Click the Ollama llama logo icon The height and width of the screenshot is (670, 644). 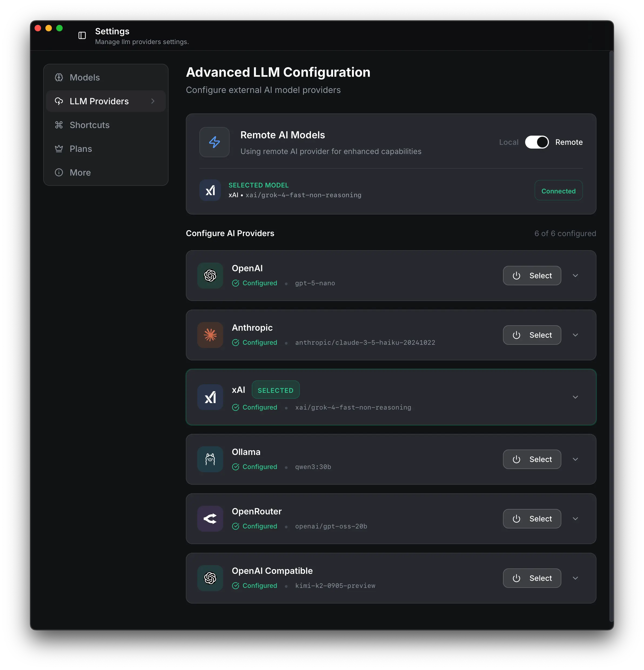coord(210,459)
